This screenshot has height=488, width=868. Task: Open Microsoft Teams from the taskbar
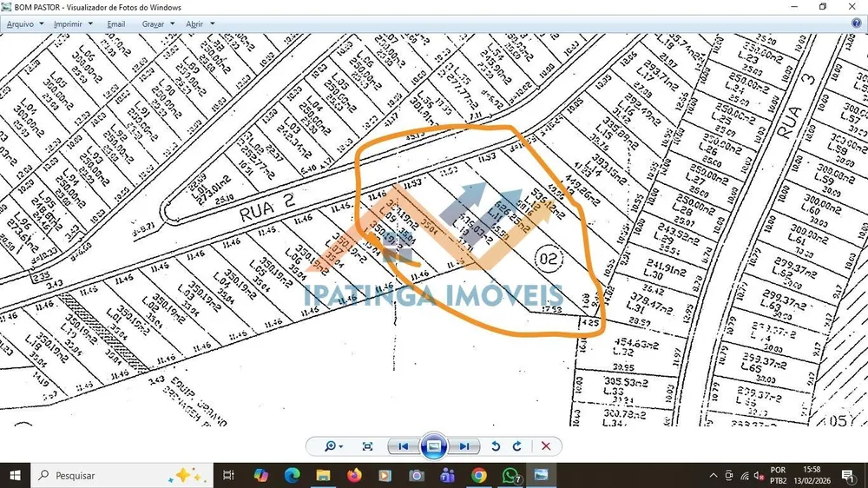coord(447,475)
